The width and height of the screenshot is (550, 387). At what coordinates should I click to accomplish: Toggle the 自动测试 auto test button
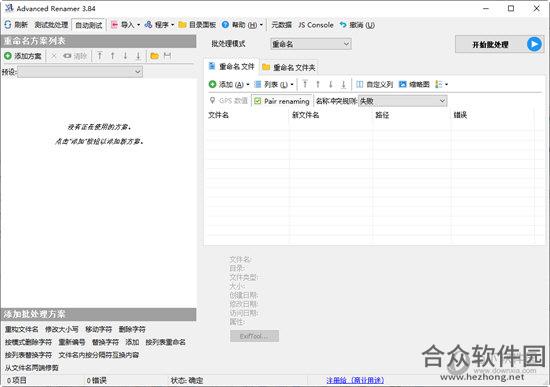point(89,25)
